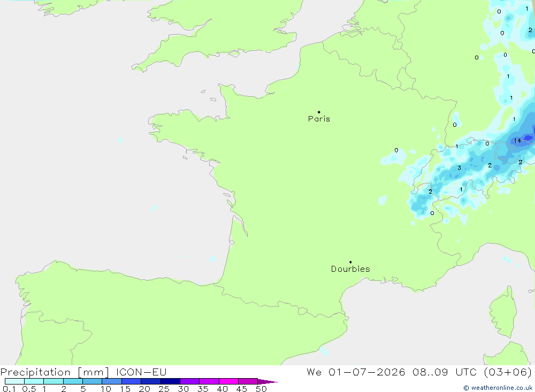Viewport: 535px width, 392px height.
Task: Click the dot marking Paris
Action: tap(319, 112)
